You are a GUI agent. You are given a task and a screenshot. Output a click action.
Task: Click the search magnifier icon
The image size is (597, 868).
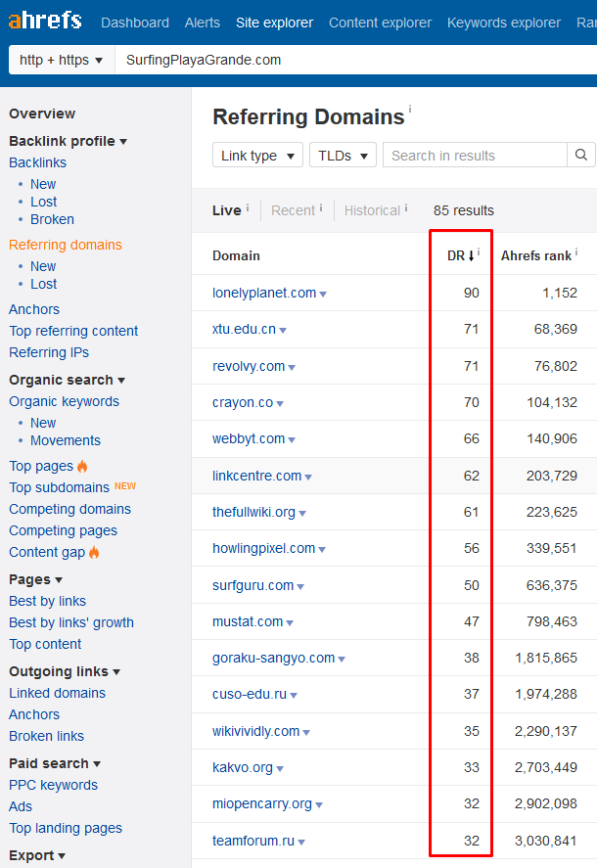click(581, 155)
